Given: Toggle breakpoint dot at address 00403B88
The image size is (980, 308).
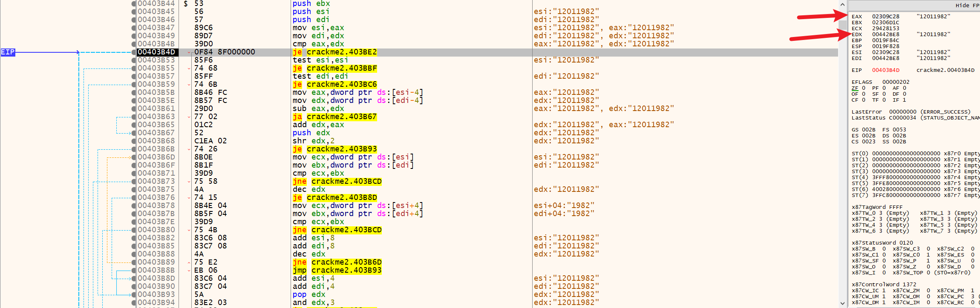Looking at the screenshot, I should click(134, 254).
